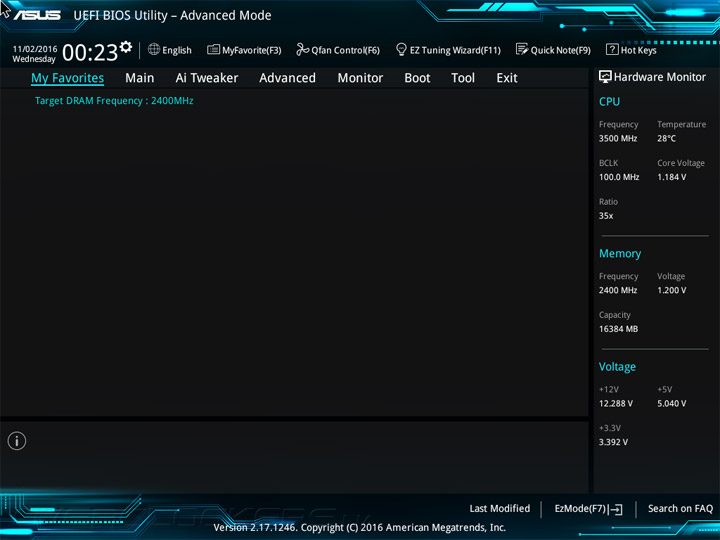
Task: Click Memory frequency value 2400 MHz
Action: pos(618,290)
